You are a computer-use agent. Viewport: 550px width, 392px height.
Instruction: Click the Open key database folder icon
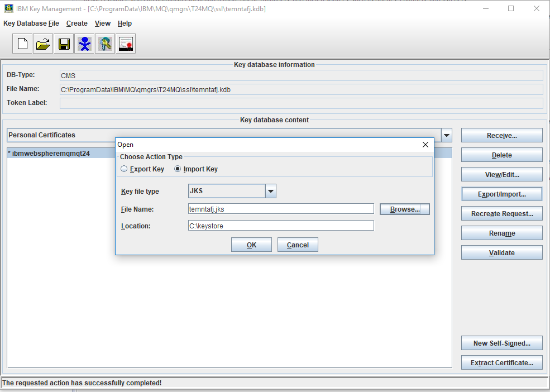(x=43, y=44)
